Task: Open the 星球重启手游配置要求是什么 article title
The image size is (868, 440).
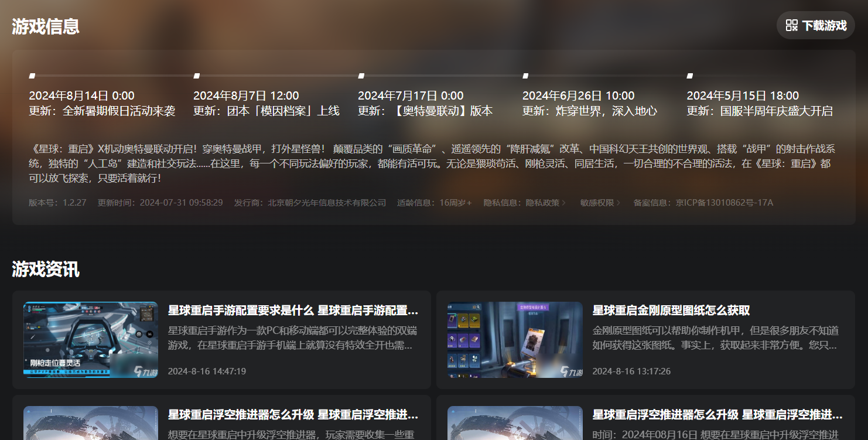Action: 293,311
